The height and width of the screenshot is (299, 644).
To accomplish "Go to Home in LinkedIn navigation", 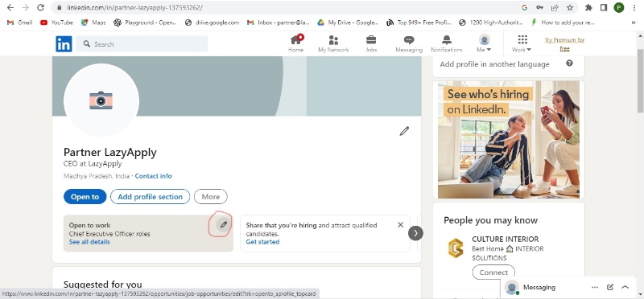I will click(295, 44).
